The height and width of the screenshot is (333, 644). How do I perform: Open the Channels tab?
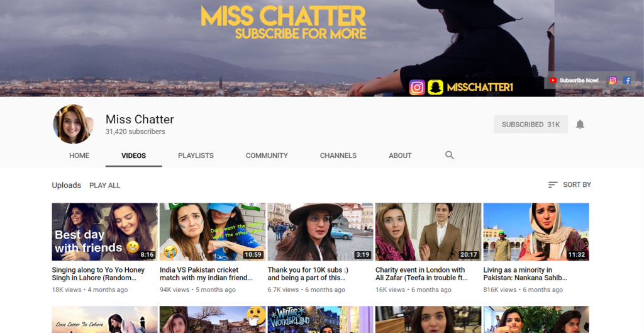click(x=338, y=155)
